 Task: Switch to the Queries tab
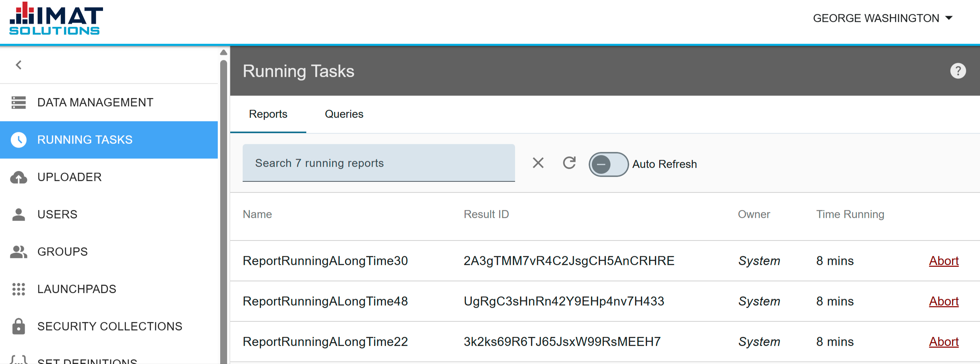click(344, 114)
